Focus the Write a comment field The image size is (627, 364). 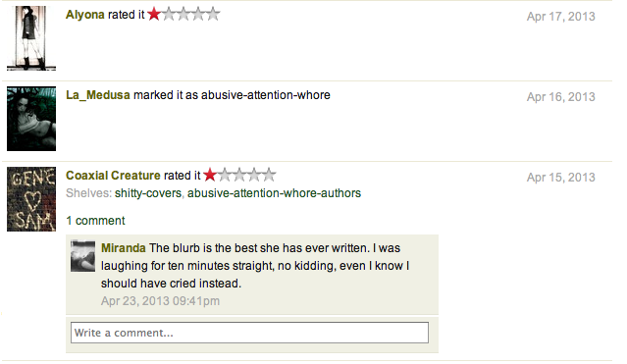pyautogui.click(x=249, y=333)
